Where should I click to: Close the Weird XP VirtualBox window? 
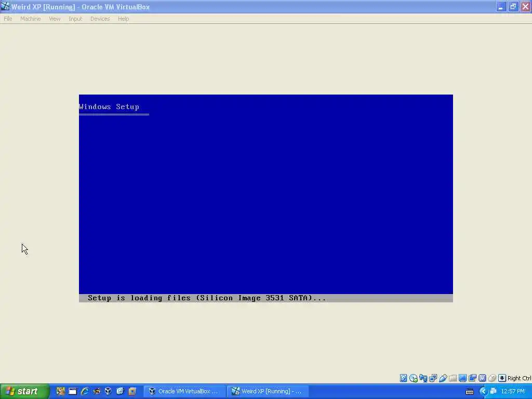[x=525, y=7]
